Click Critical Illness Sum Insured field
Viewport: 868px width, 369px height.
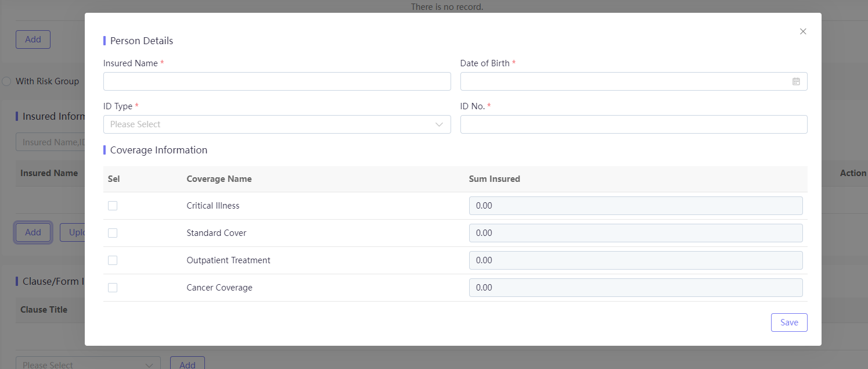tap(636, 206)
